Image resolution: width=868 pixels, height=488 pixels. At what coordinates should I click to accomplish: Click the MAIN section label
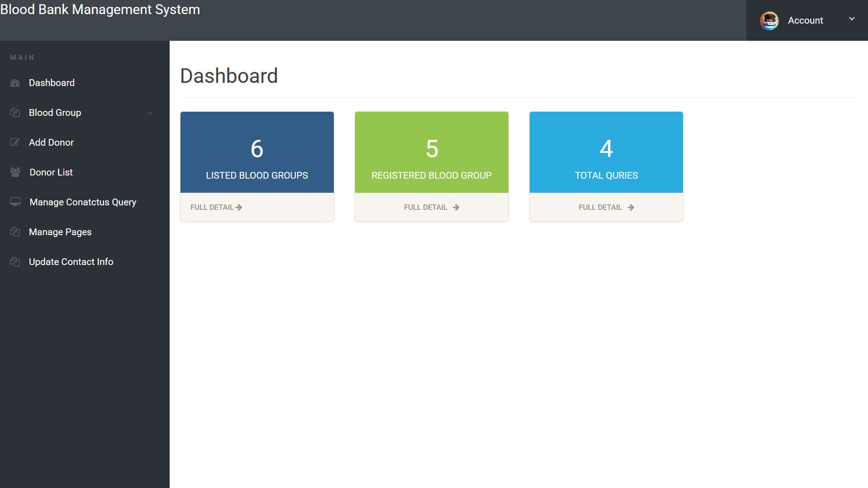(x=22, y=57)
